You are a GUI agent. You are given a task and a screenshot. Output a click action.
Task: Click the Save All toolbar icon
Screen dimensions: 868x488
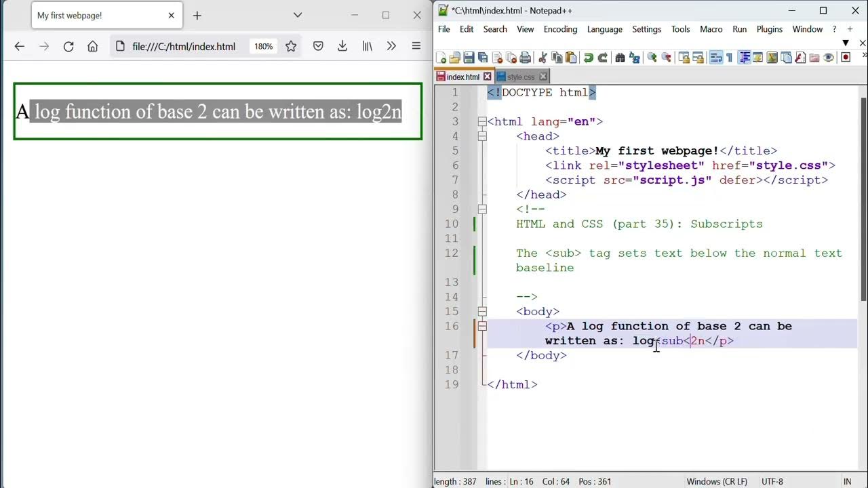483,58
